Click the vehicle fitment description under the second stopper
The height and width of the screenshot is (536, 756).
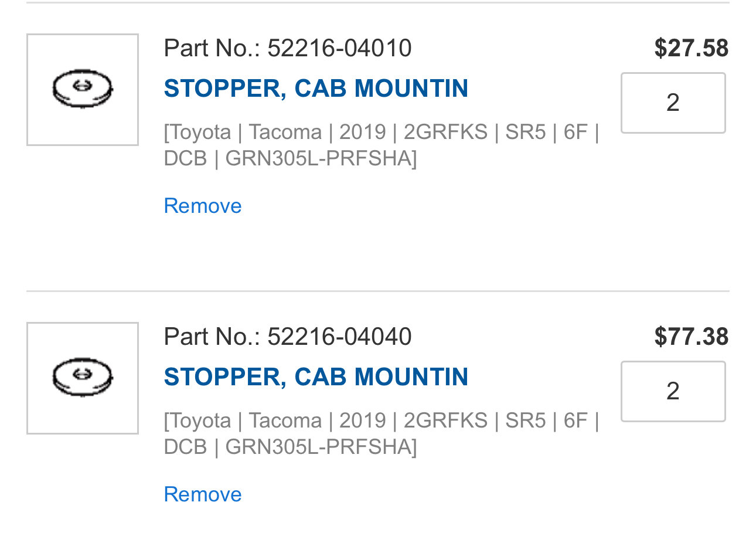point(382,433)
